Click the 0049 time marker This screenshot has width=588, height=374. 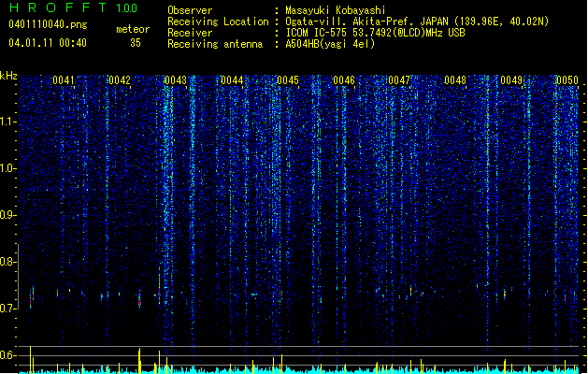511,80
